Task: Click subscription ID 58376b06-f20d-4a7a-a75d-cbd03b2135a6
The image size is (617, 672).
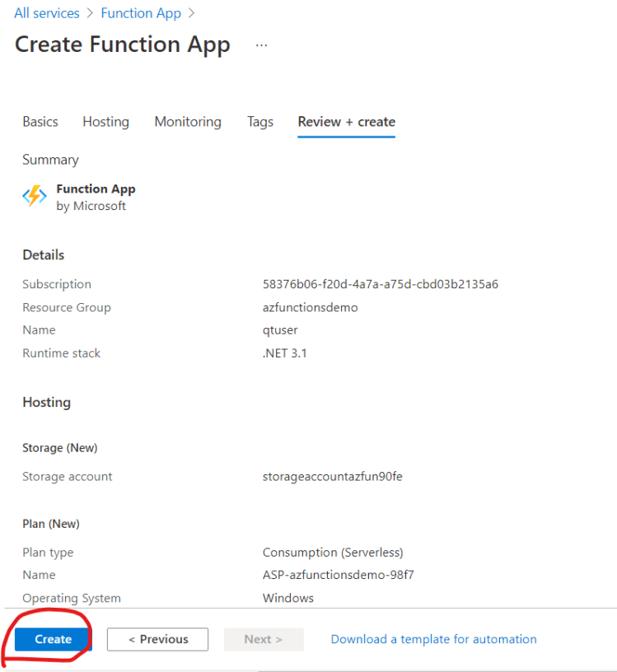Action: pos(381,284)
